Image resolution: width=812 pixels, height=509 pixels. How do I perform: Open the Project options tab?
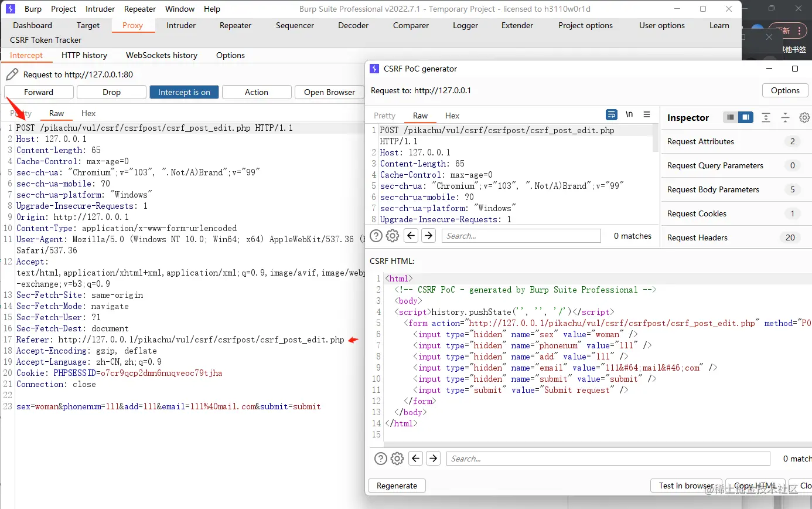(x=585, y=25)
